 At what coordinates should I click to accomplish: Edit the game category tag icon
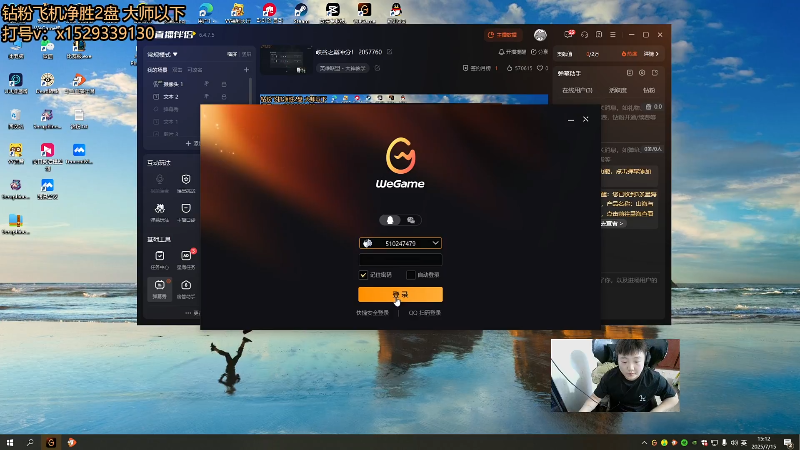pyautogui.click(x=378, y=68)
